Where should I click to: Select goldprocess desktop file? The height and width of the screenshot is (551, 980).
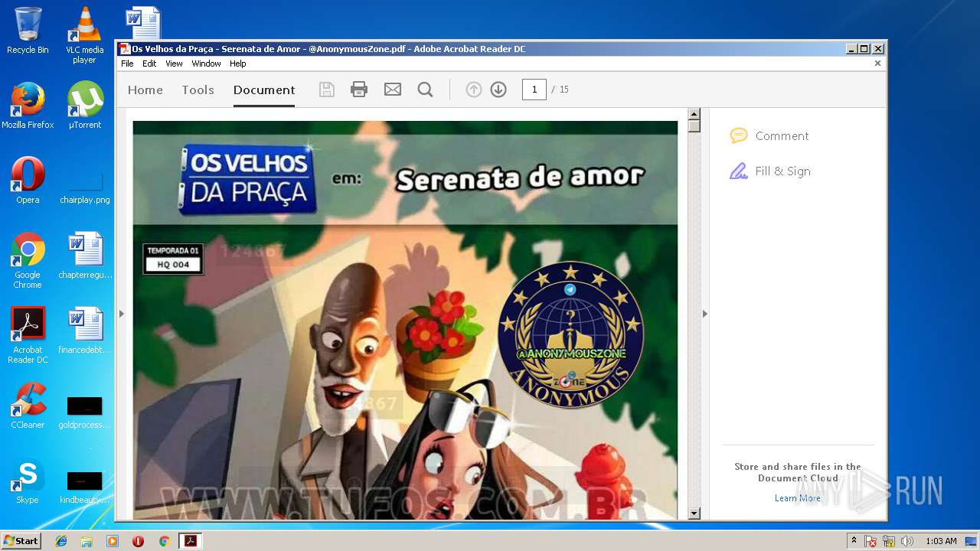[85, 412]
